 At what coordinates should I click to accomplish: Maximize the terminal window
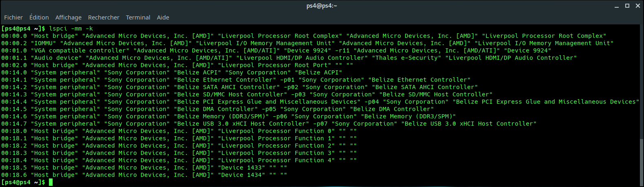(627, 6)
